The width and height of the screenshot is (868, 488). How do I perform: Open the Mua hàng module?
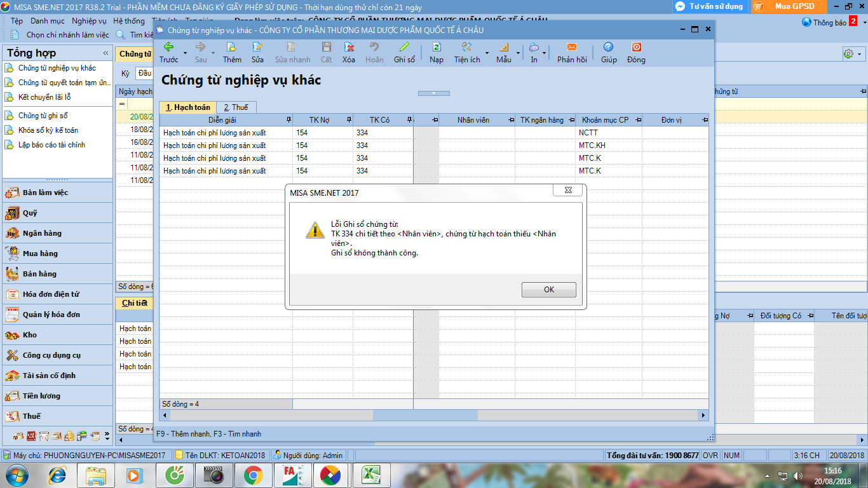pos(57,254)
